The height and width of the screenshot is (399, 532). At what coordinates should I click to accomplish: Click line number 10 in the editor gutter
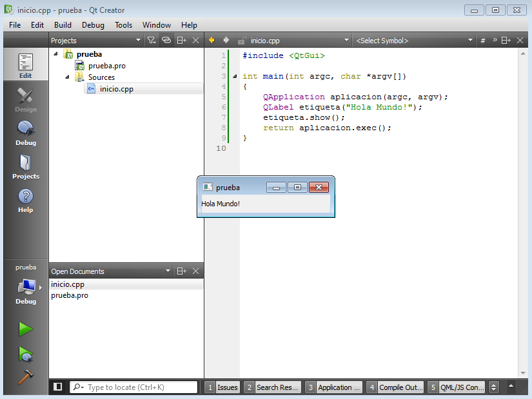click(x=221, y=148)
